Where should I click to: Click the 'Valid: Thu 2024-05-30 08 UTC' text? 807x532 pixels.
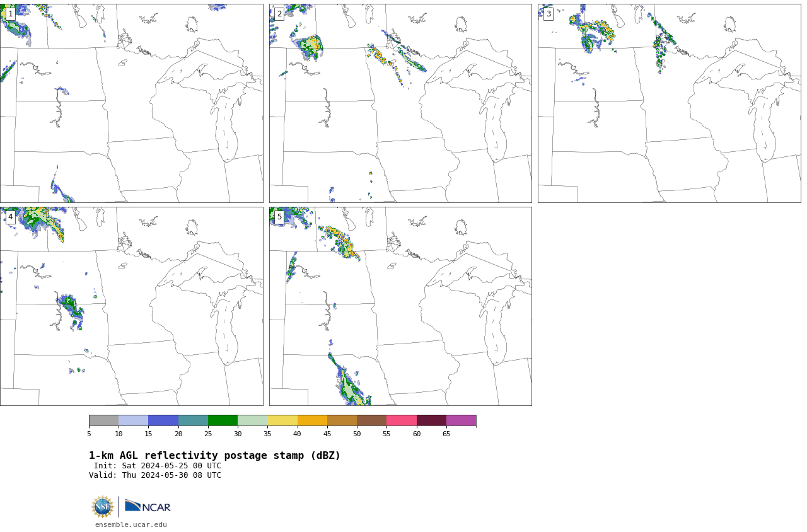click(155, 475)
